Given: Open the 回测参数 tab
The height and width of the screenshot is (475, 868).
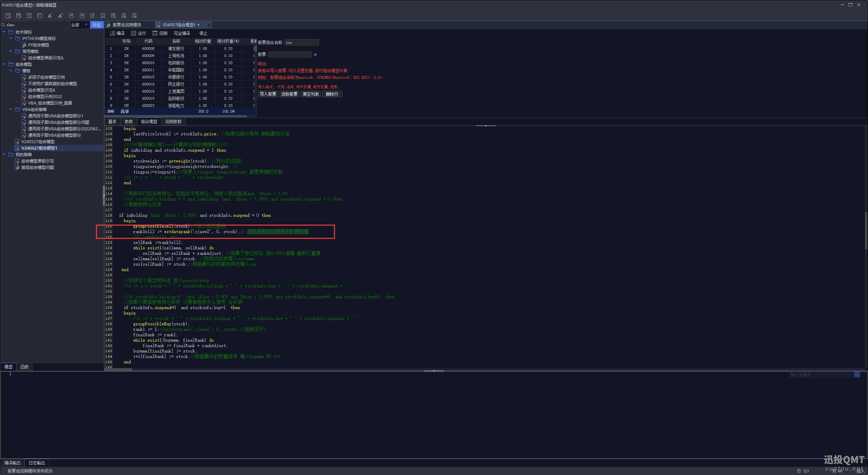Looking at the screenshot, I should click(173, 121).
